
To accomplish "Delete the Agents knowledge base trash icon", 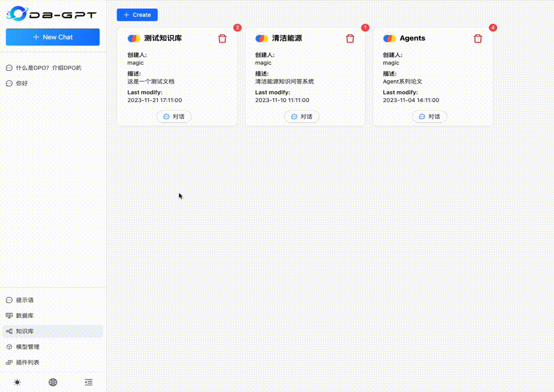I will [478, 38].
